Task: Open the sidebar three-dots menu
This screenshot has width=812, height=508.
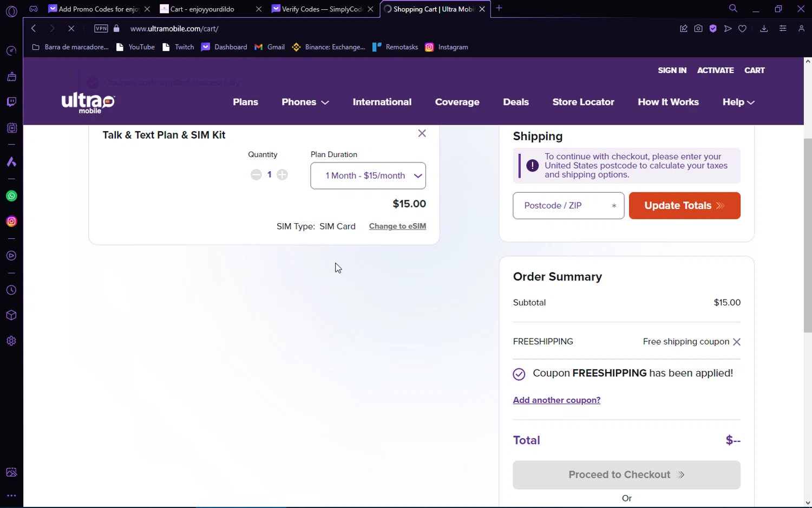Action: (11, 496)
